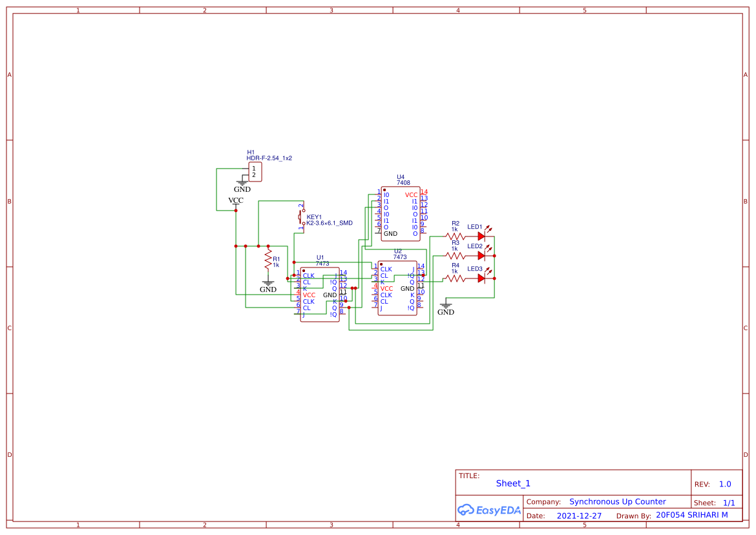Select the REV 1.0 value

click(725, 484)
